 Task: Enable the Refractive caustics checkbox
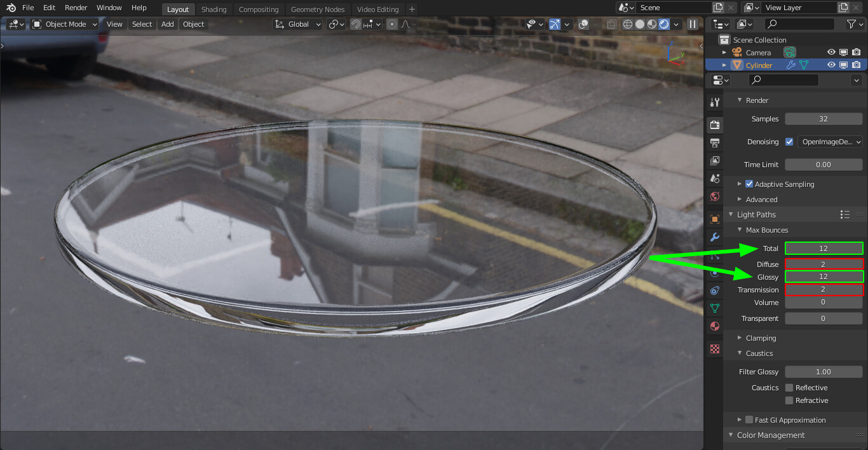789,400
